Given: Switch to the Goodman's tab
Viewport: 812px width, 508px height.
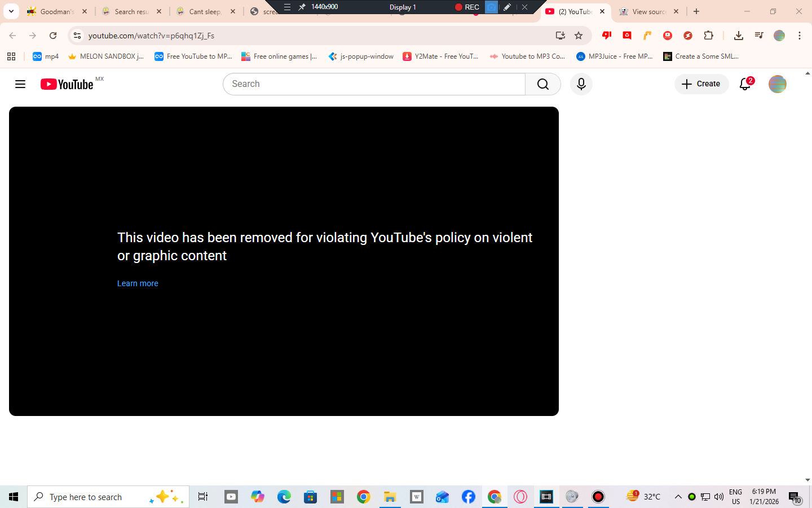Looking at the screenshot, I should click(x=56, y=11).
